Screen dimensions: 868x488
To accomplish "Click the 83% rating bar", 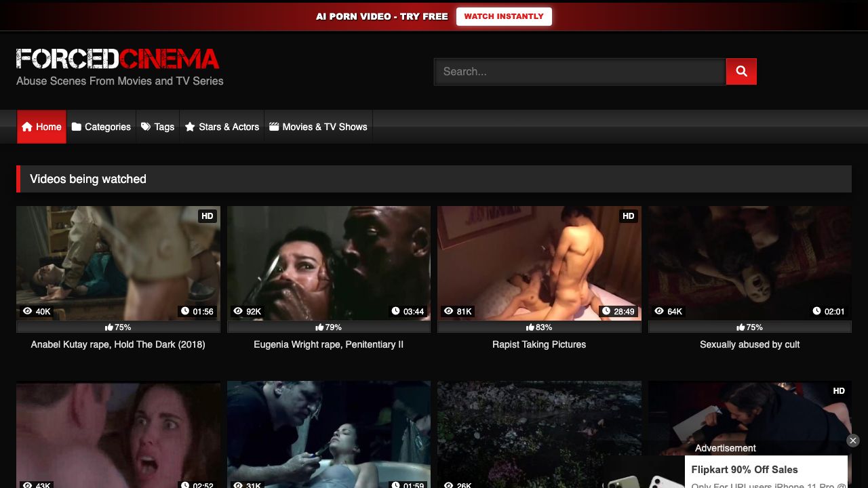I will tap(539, 327).
